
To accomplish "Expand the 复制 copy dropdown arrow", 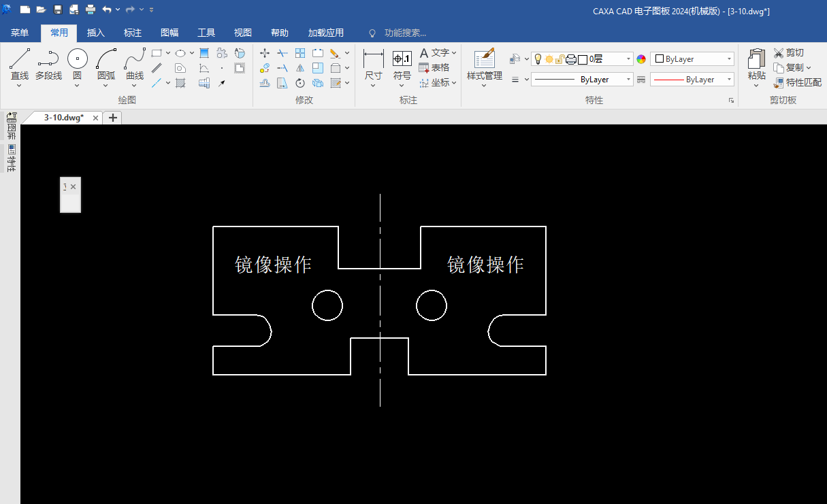I will 809,68.
